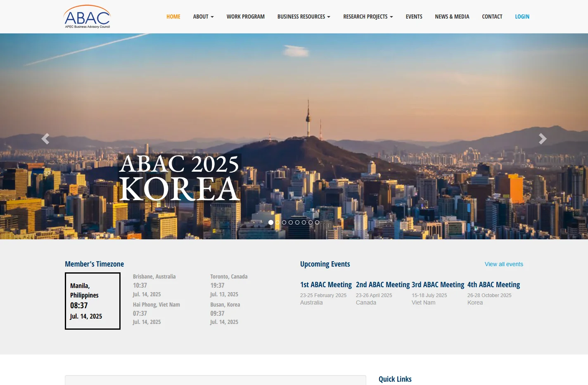Select the third carousel indicator dot
The height and width of the screenshot is (385, 588).
284,222
